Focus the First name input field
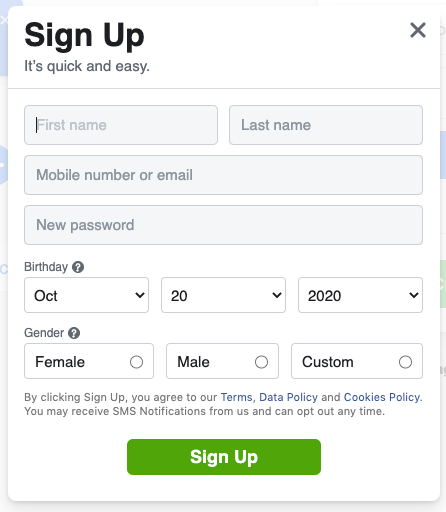The image size is (446, 512). pyautogui.click(x=121, y=125)
